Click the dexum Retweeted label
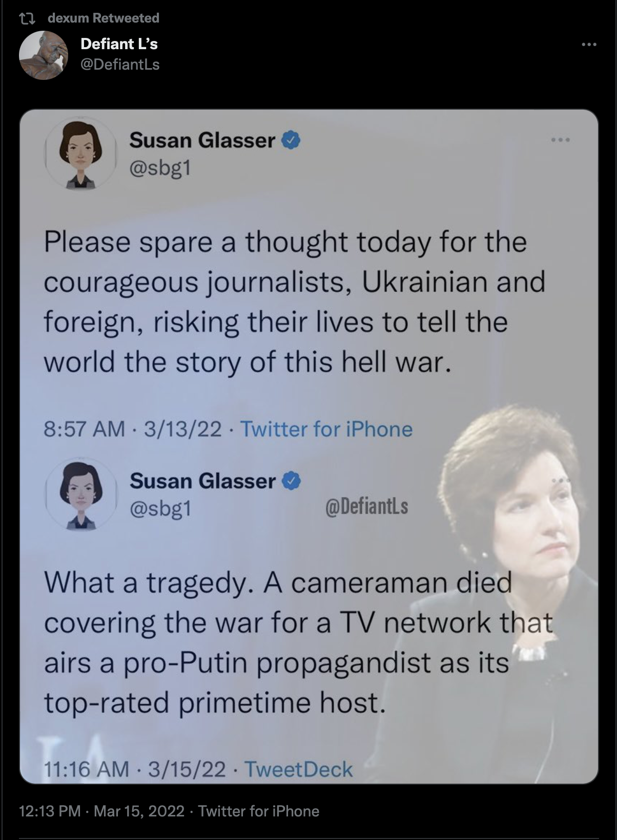Image resolution: width=617 pixels, height=840 pixels. pos(103,18)
